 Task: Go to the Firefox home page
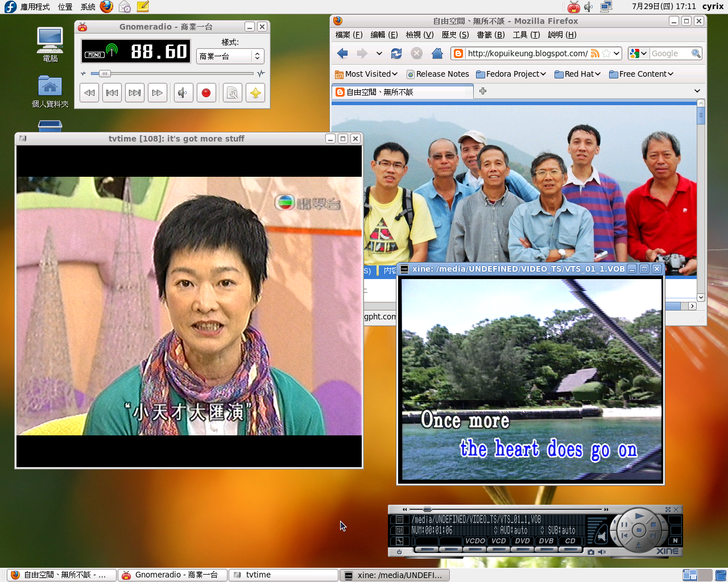point(437,53)
